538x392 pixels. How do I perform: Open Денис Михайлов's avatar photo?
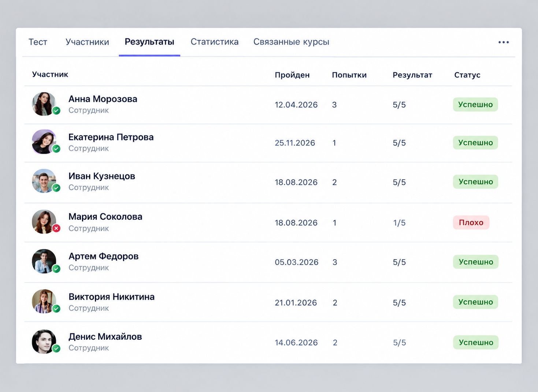(x=44, y=341)
